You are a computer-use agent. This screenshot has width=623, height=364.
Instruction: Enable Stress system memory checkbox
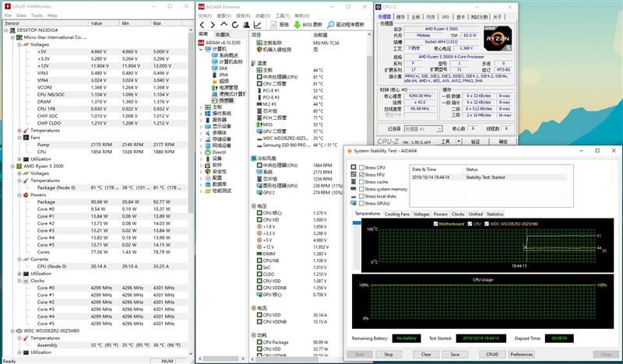(x=361, y=189)
